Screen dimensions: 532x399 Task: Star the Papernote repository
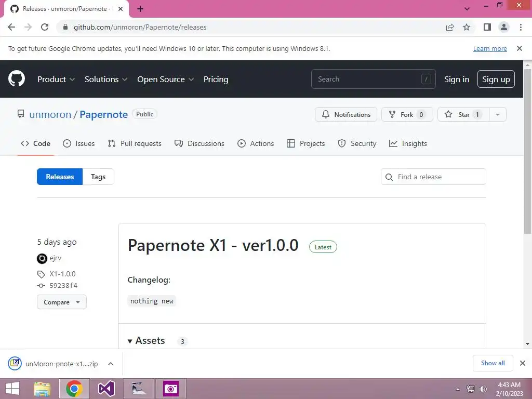click(x=463, y=115)
